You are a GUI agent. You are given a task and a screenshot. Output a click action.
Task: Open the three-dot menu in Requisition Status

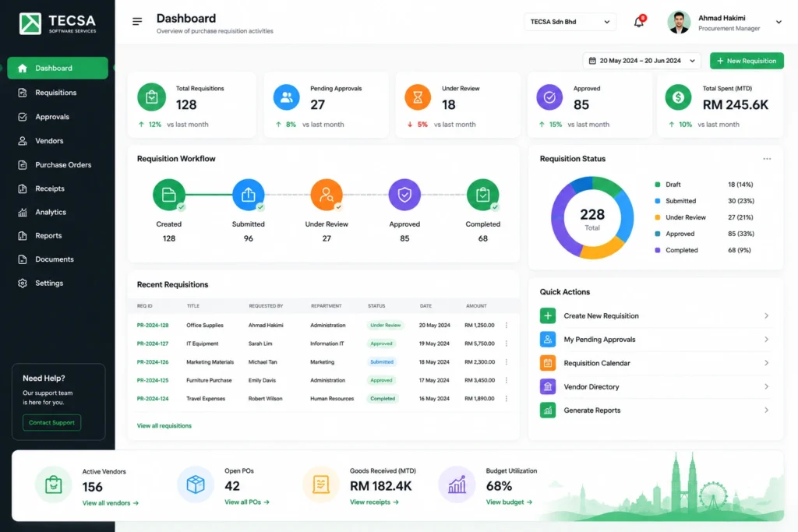click(x=767, y=159)
